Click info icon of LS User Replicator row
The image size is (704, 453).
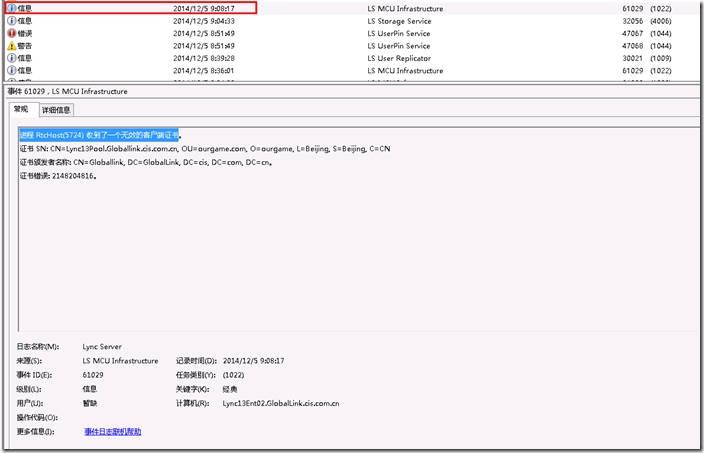click(12, 58)
